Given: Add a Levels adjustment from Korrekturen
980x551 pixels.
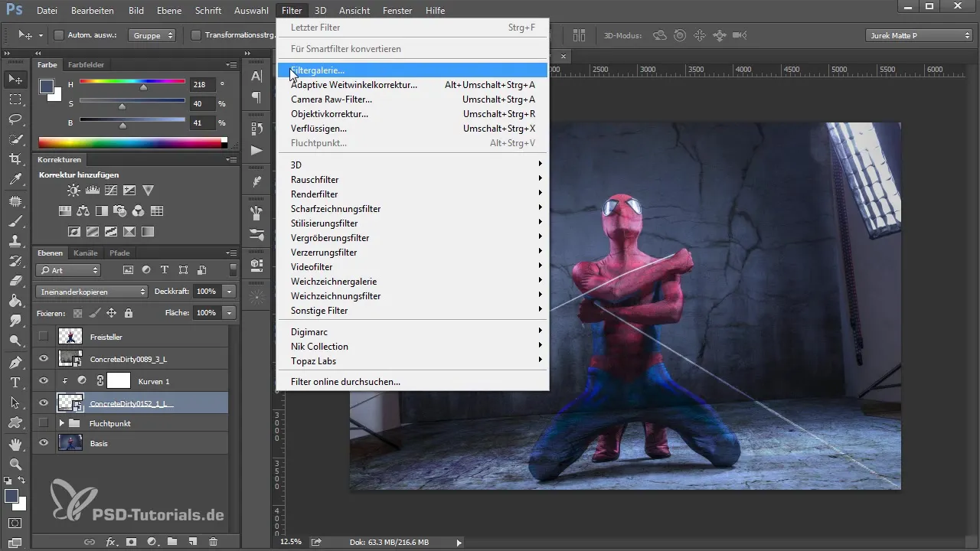Looking at the screenshot, I should tap(92, 190).
